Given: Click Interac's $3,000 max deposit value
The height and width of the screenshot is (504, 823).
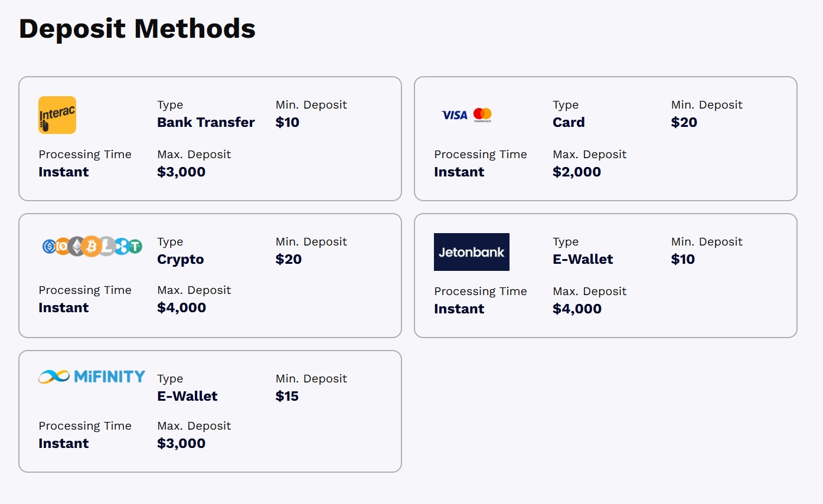Looking at the screenshot, I should [181, 172].
